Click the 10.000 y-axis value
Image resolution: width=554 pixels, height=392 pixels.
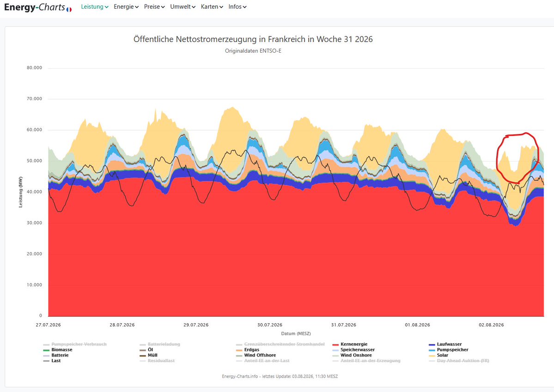[x=34, y=285]
